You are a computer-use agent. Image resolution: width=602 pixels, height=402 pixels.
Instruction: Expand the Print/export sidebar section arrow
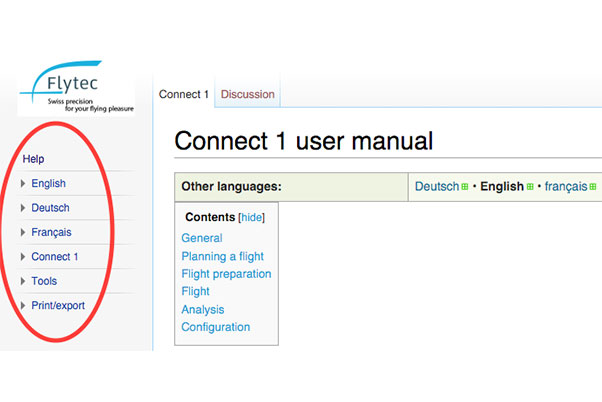point(23,306)
